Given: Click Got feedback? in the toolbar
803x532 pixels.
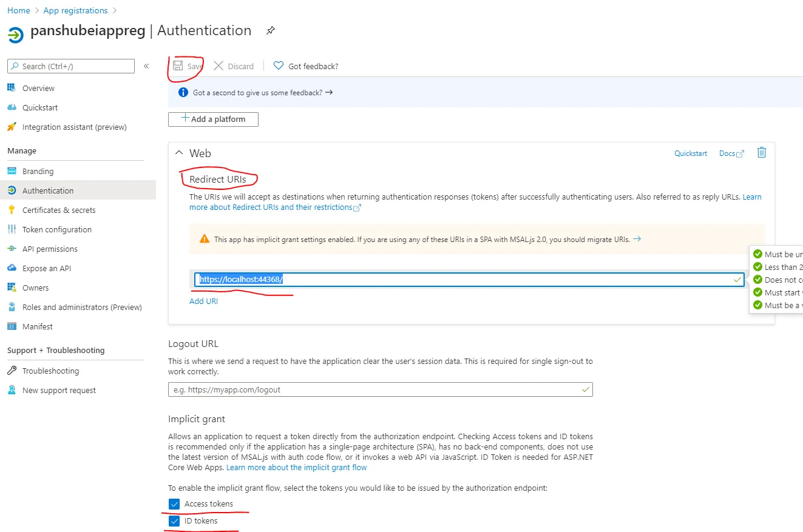Looking at the screenshot, I should (306, 66).
